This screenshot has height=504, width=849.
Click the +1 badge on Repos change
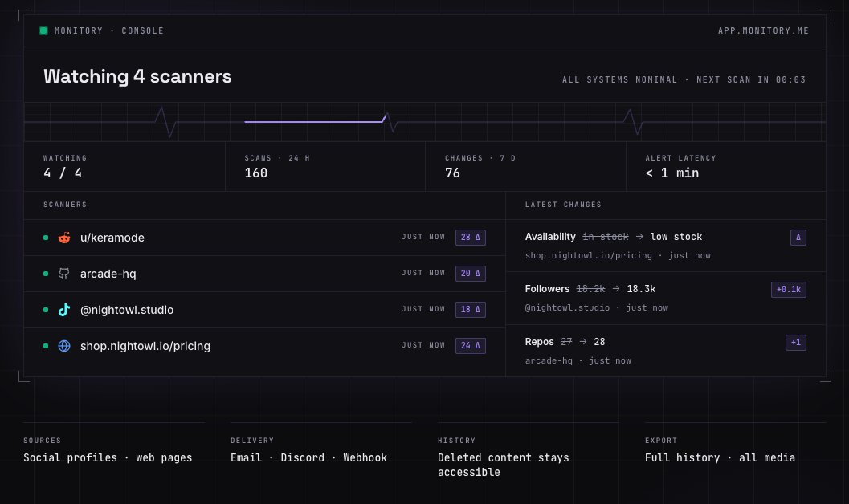(x=796, y=343)
